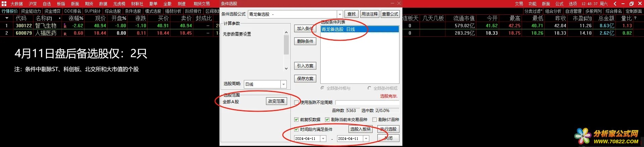Click the back arrow icon in title bar

point(615,4)
